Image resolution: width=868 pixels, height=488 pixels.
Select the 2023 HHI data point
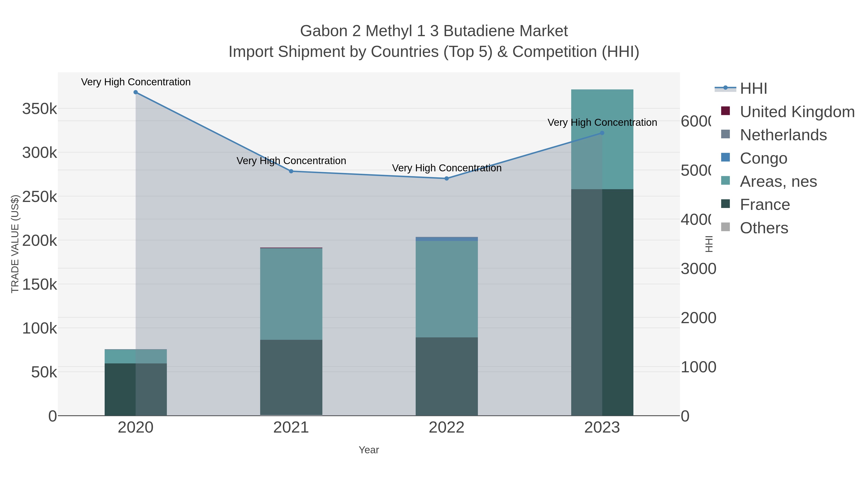point(602,133)
